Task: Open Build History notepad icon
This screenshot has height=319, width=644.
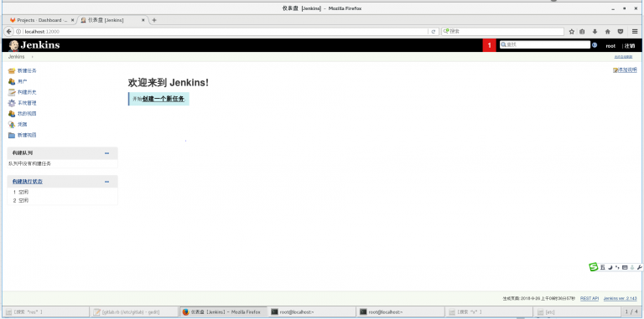Action: [12, 92]
